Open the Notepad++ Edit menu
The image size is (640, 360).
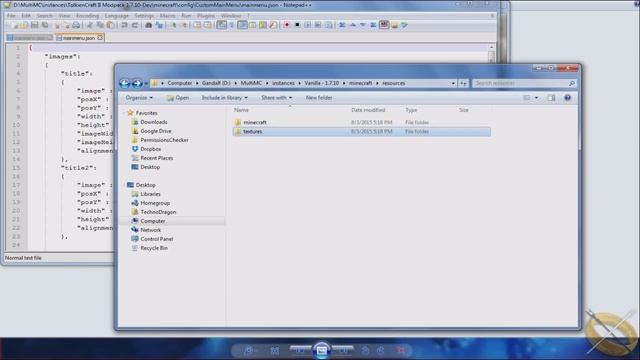(26, 16)
